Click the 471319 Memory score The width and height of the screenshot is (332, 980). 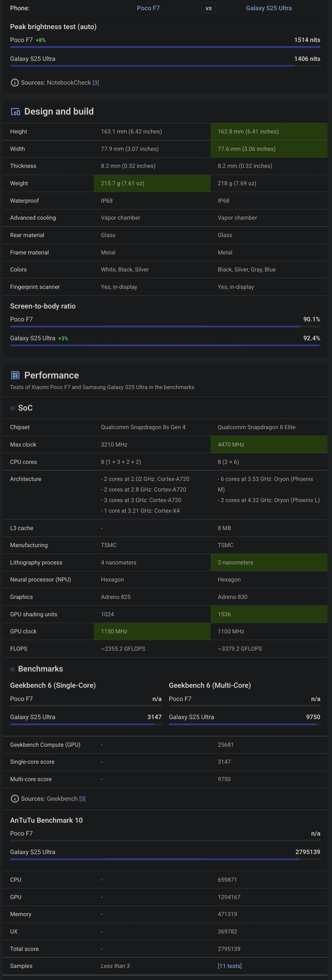click(227, 914)
